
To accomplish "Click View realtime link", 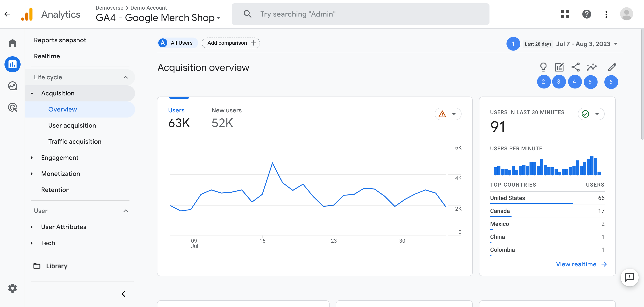I will tap(576, 264).
